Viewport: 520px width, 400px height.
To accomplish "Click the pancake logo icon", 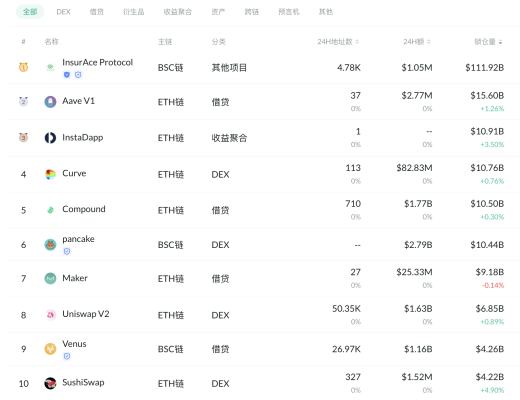I will [50, 245].
